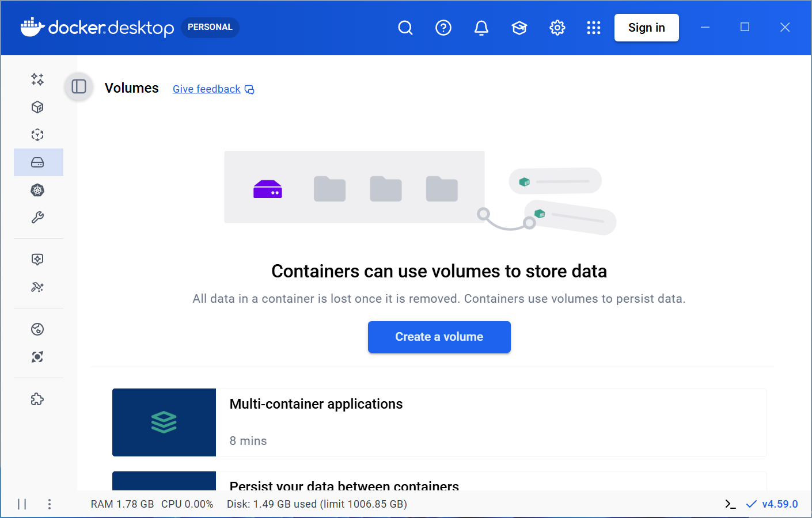
Task: Open Ask Gordon AI assistant
Action: (37, 80)
